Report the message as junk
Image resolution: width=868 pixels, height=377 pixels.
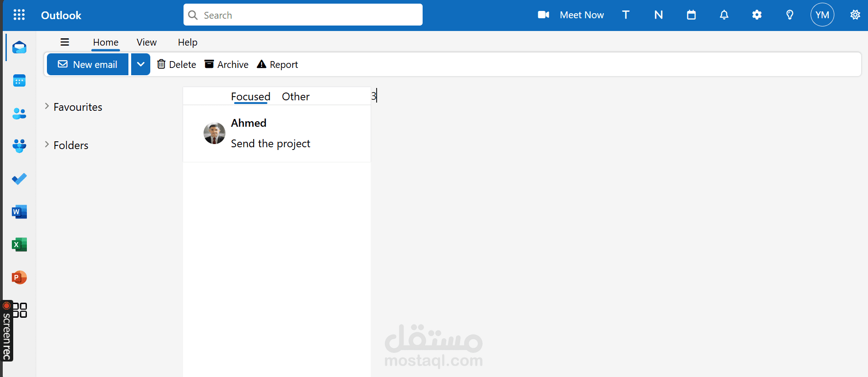point(277,64)
